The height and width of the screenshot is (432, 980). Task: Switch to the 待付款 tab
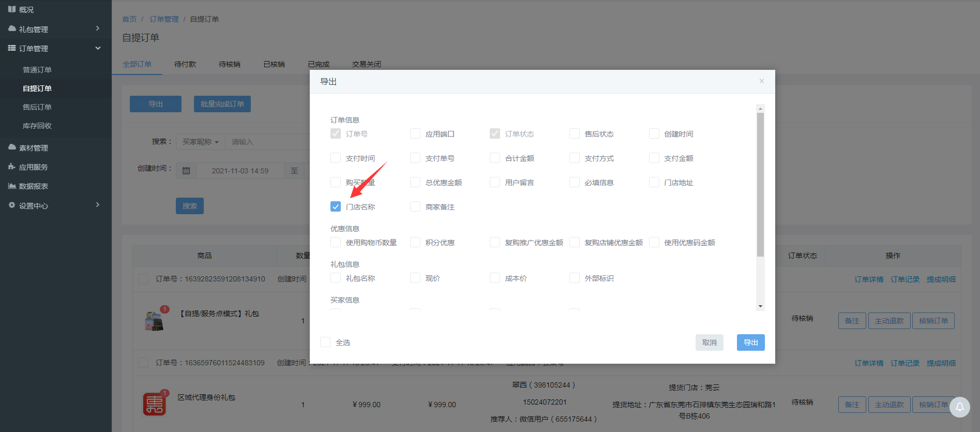[185, 64]
